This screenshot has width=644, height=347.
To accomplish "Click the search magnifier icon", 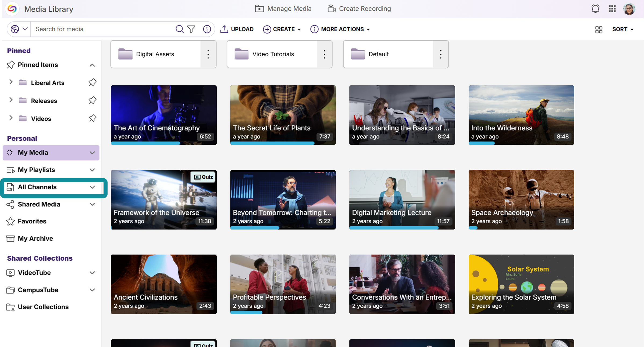I will (x=179, y=29).
